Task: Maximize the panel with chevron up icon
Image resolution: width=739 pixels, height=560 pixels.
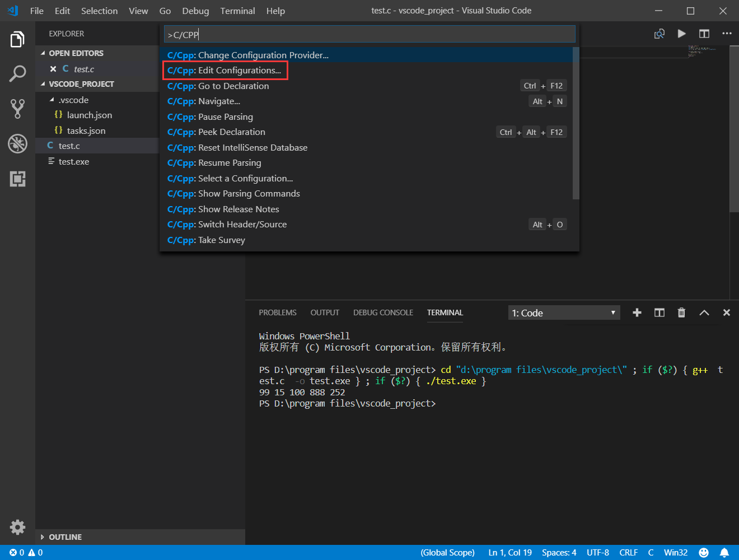Action: click(704, 312)
